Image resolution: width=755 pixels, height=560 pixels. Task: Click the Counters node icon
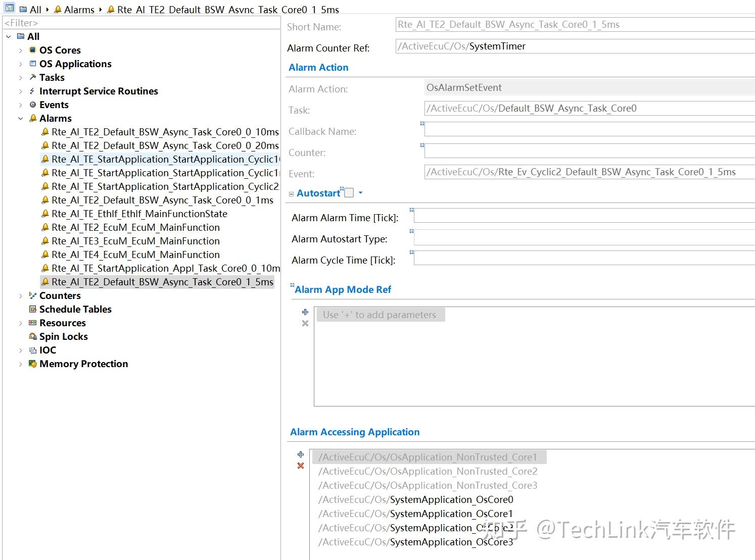[33, 295]
